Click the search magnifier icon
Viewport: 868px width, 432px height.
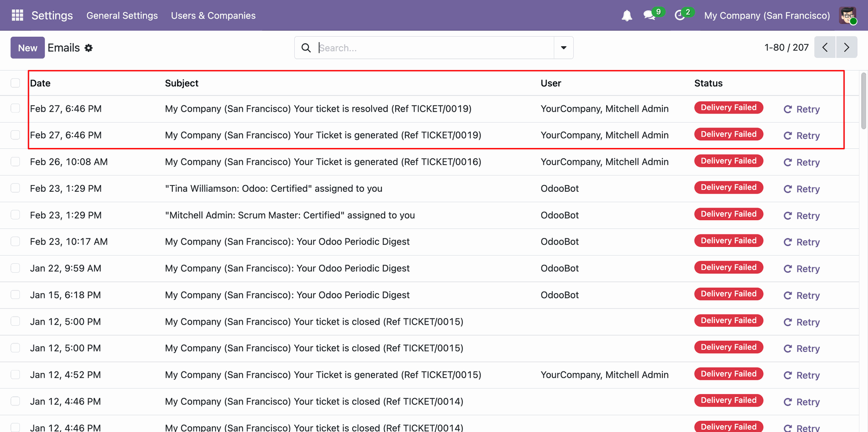point(306,48)
